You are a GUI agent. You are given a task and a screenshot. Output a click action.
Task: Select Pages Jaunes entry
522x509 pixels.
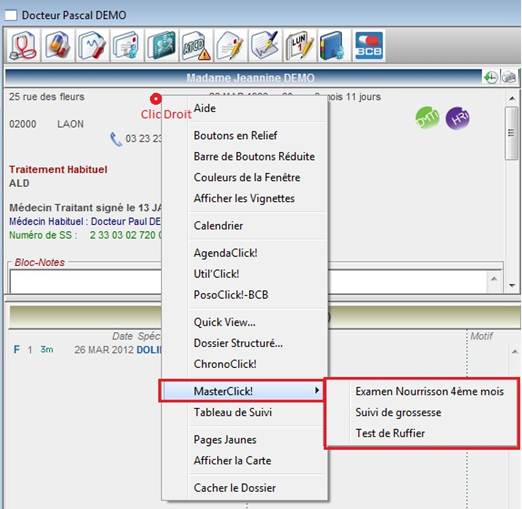pyautogui.click(x=225, y=440)
